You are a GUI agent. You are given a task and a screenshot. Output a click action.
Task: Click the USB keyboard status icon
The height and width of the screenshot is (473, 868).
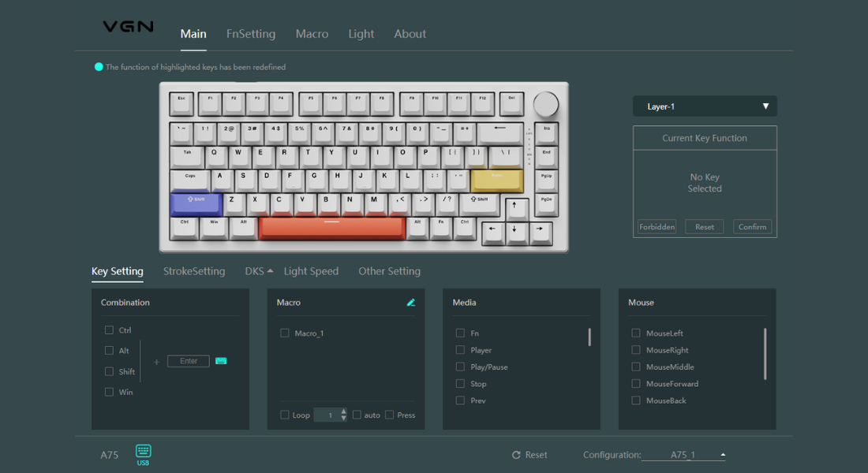(143, 451)
